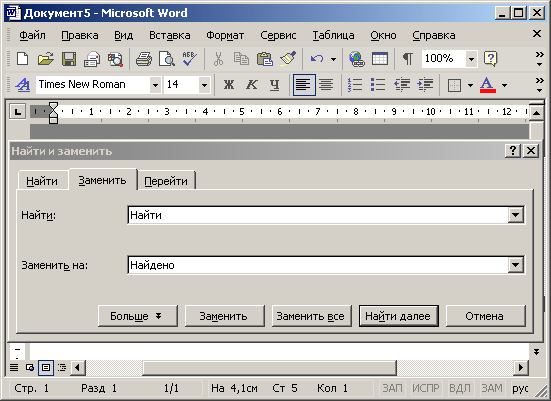The height and width of the screenshot is (401, 551).
Task: Create a new blank document
Action: point(23,59)
